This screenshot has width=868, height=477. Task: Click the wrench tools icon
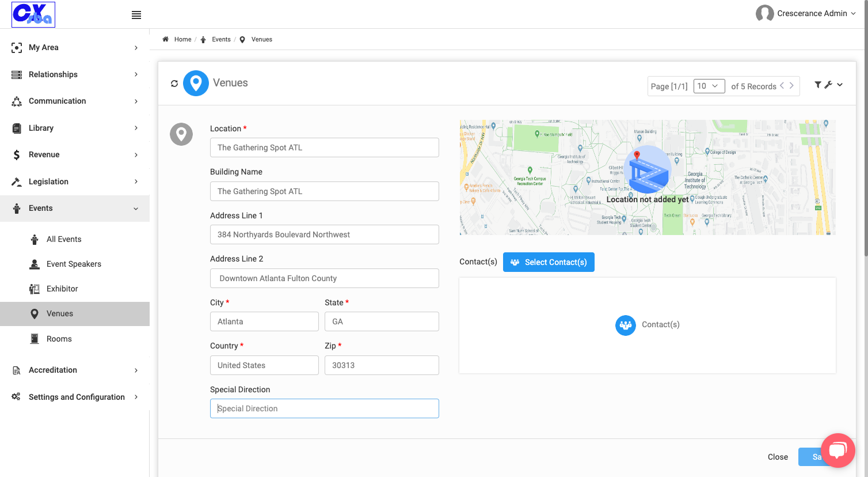point(828,85)
